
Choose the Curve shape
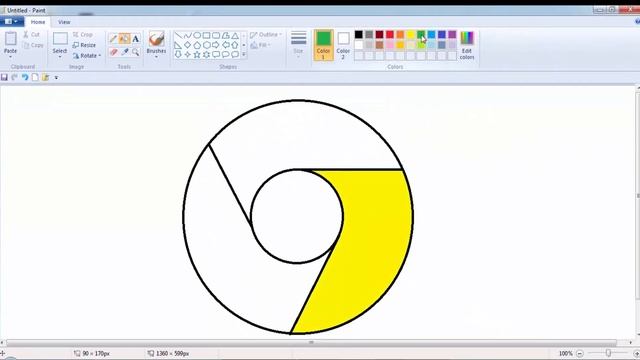click(x=187, y=36)
